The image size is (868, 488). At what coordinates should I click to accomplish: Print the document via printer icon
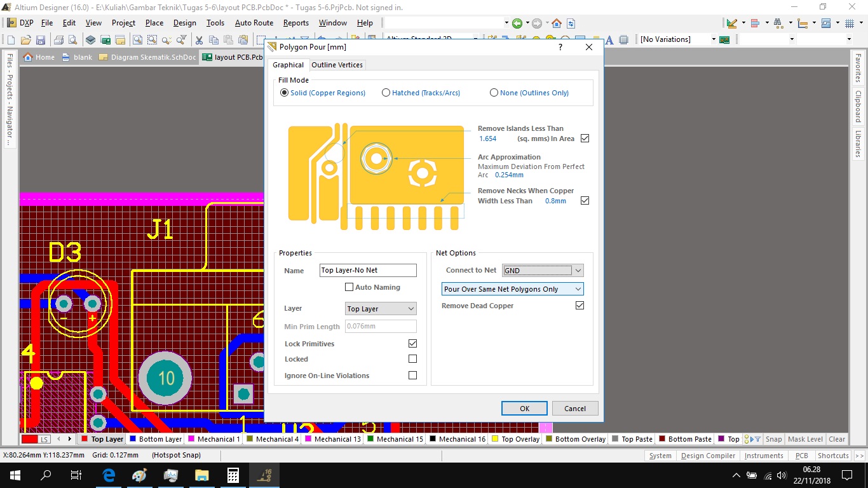[x=58, y=40]
